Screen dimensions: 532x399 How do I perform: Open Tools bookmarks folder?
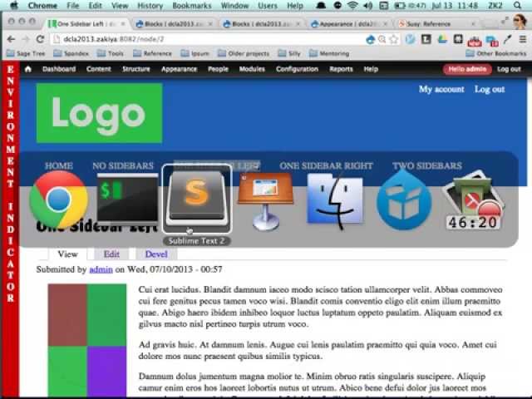(x=111, y=53)
